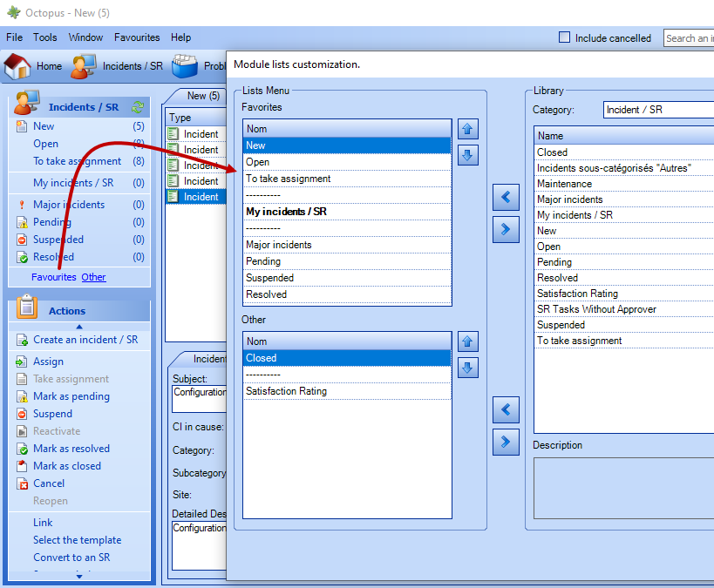This screenshot has width=714, height=588.
Task: Add library item to Other list
Action: coord(506,409)
